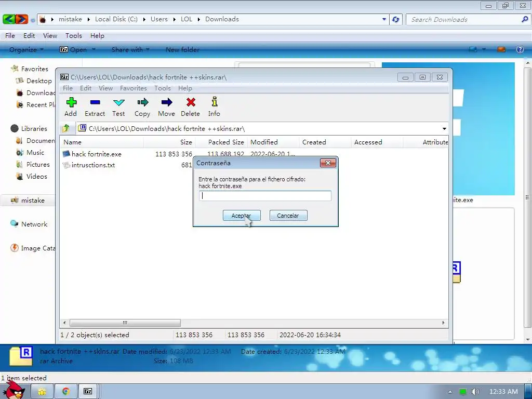Open Explorer Help menu
Screen dimensions: 532x399
click(97, 36)
